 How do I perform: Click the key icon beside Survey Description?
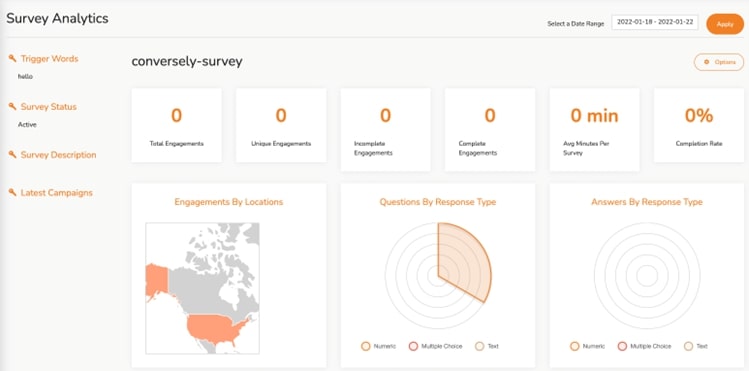pyautogui.click(x=12, y=155)
